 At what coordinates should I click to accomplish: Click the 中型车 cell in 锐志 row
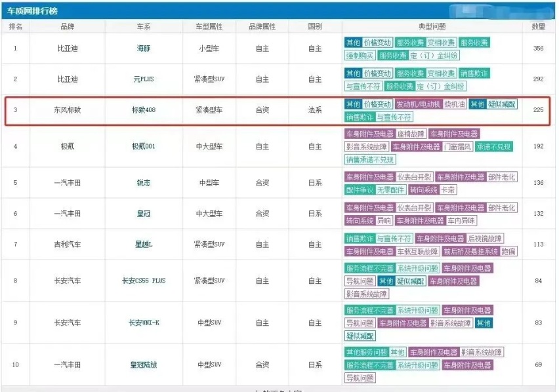209,183
